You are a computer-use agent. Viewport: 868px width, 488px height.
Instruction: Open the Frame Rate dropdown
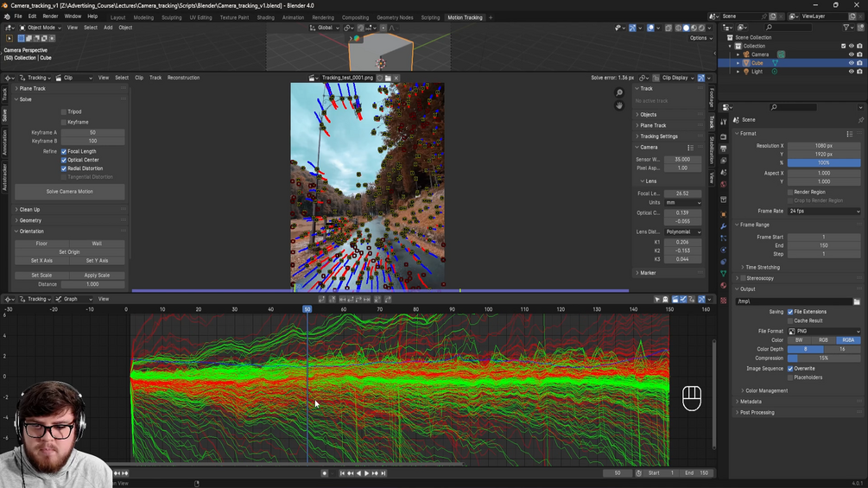pos(824,211)
